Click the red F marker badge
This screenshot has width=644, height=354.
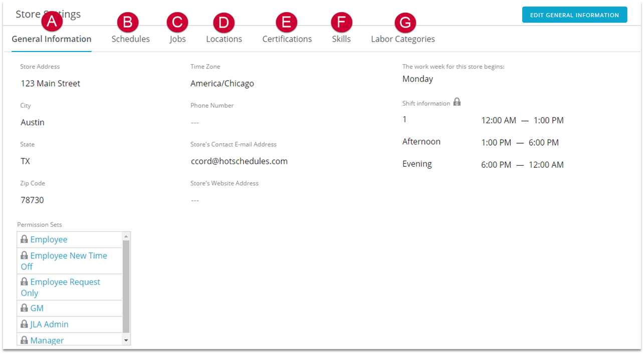(341, 22)
